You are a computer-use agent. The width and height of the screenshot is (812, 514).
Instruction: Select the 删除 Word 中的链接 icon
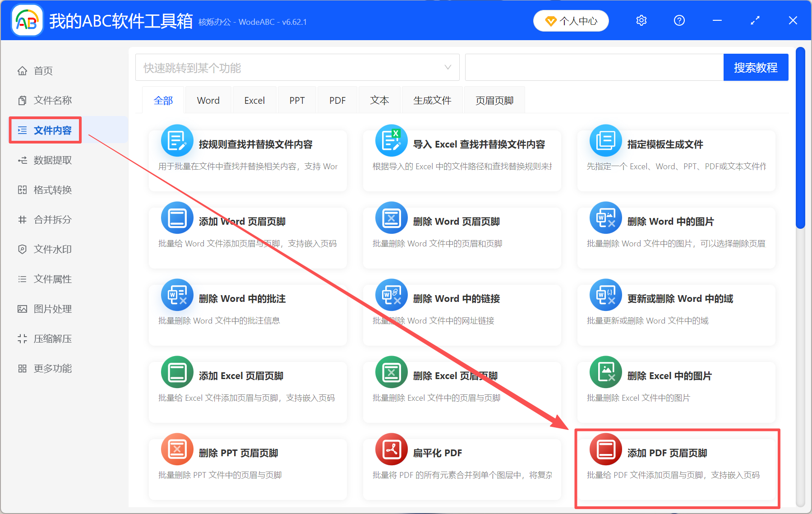(391, 295)
